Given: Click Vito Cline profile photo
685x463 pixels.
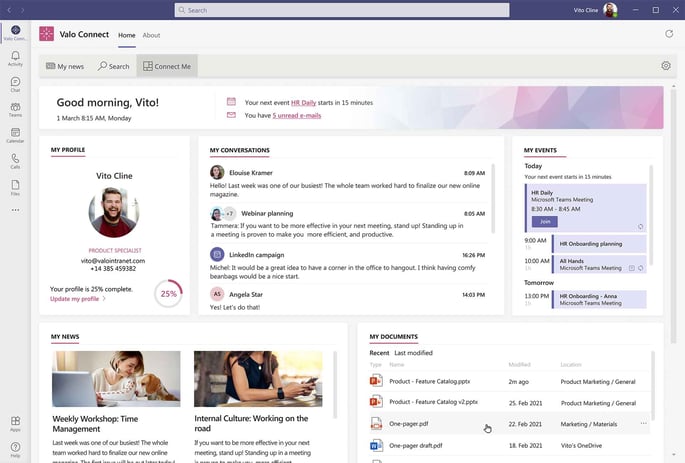Looking at the screenshot, I should [x=114, y=212].
